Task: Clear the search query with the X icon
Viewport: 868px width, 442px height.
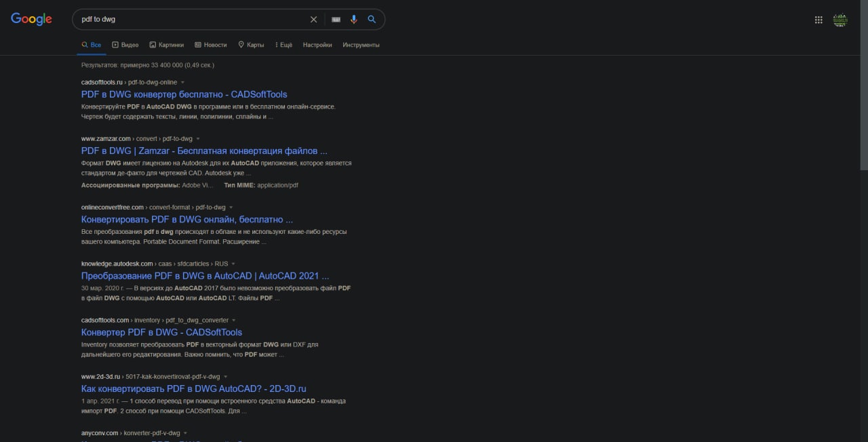Action: 313,20
